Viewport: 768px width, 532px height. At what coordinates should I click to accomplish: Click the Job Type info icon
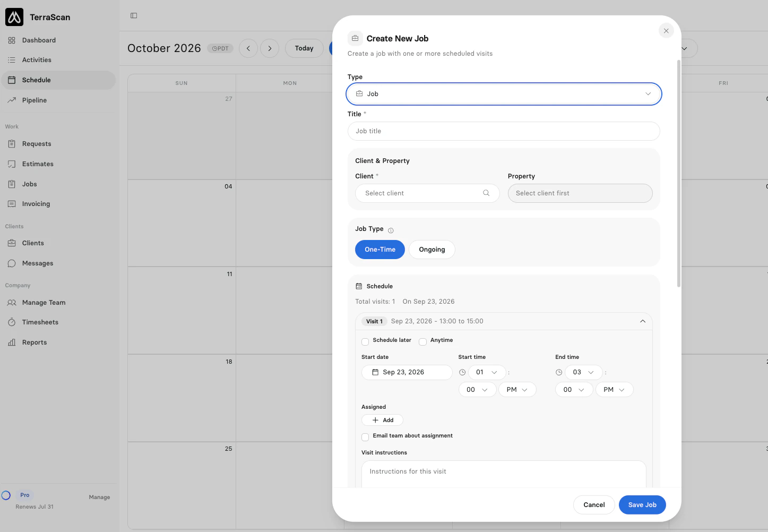tap(391, 230)
